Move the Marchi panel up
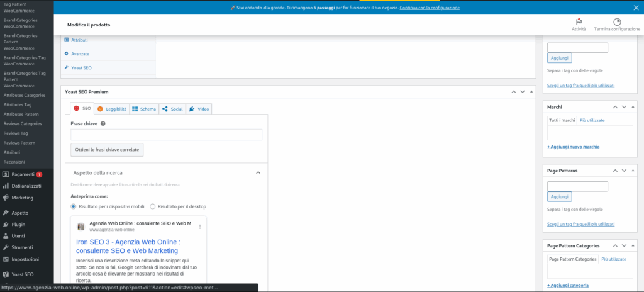Viewport: 644px width, 292px height. (x=615, y=107)
